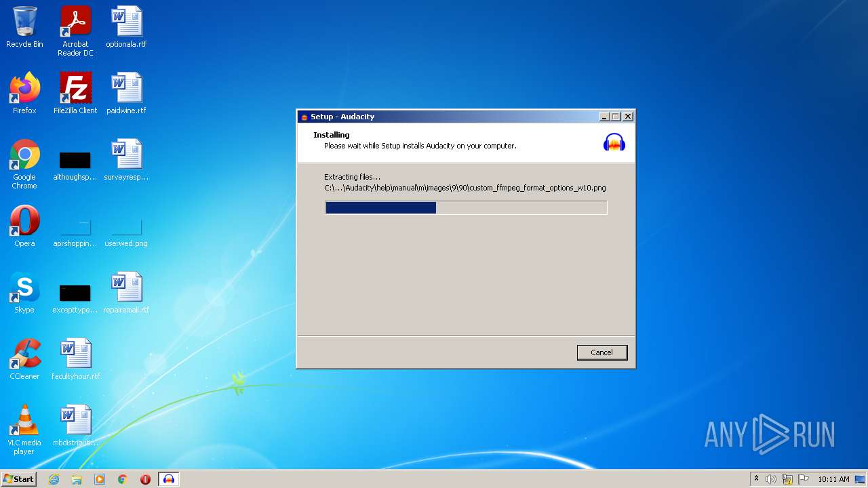Select the althoughsp... black thumbnail file
The height and width of the screenshot is (488, 868).
pos(75,165)
